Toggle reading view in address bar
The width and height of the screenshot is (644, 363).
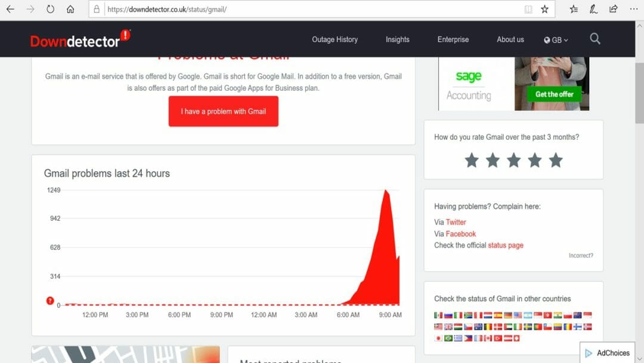(x=528, y=9)
